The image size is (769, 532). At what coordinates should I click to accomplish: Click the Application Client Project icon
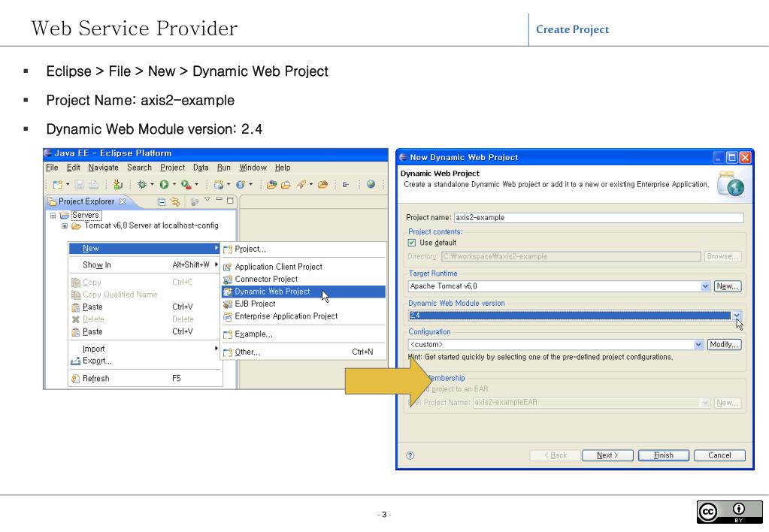tap(227, 267)
